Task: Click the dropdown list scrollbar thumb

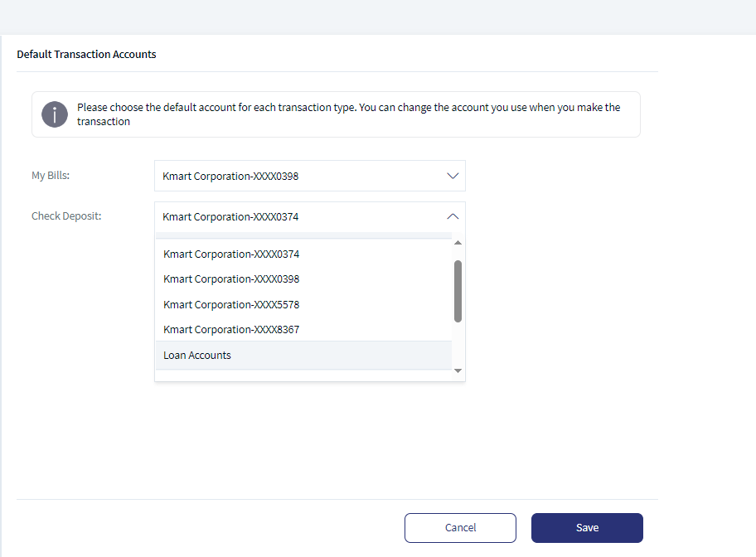Action: (x=458, y=291)
